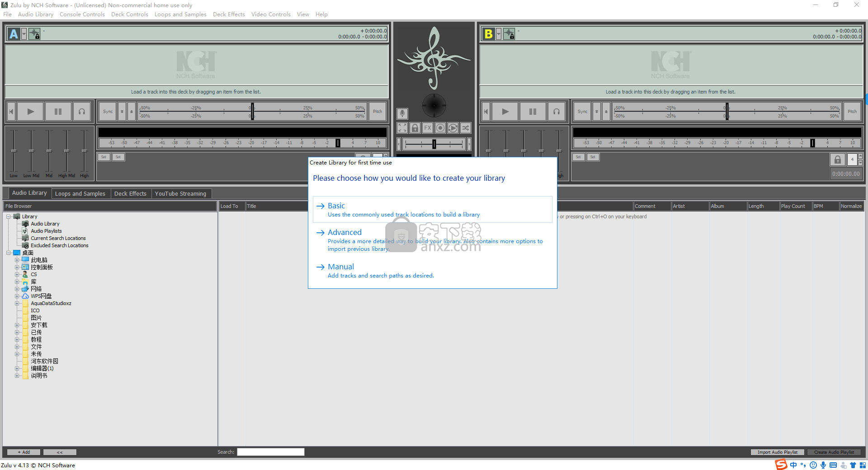Click the + Add button
The width and height of the screenshot is (868, 470).
pyautogui.click(x=24, y=452)
